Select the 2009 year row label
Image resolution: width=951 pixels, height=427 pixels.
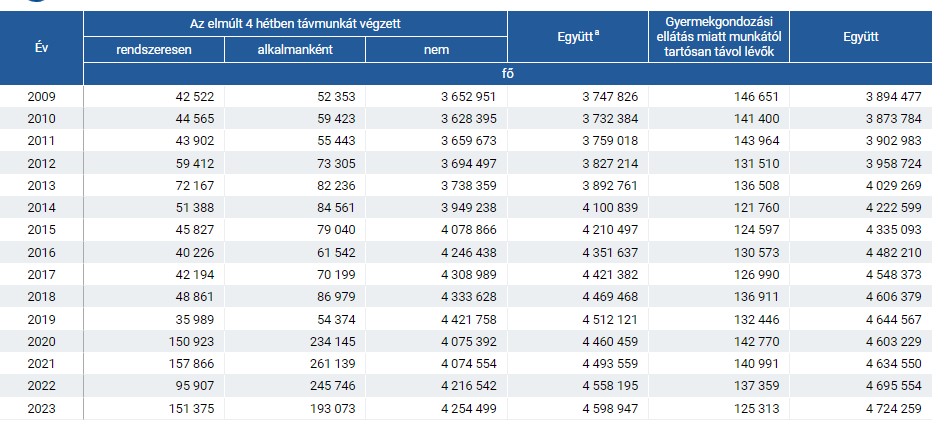[x=41, y=96]
